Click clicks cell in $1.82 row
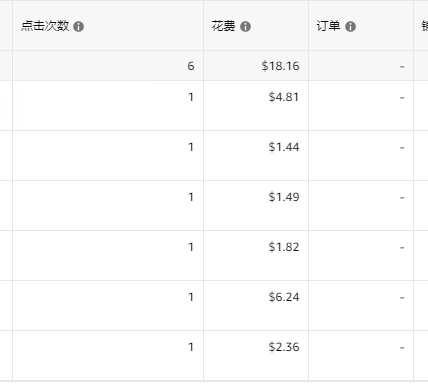 [x=108, y=256]
